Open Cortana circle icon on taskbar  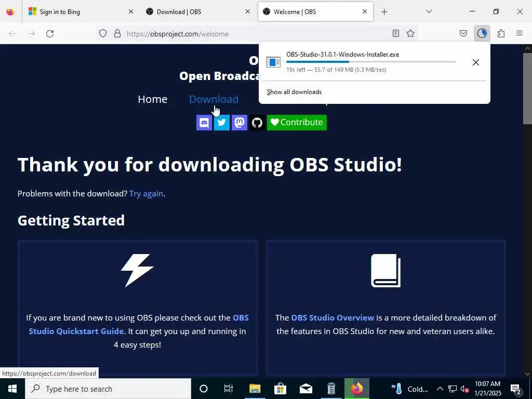[204, 389]
